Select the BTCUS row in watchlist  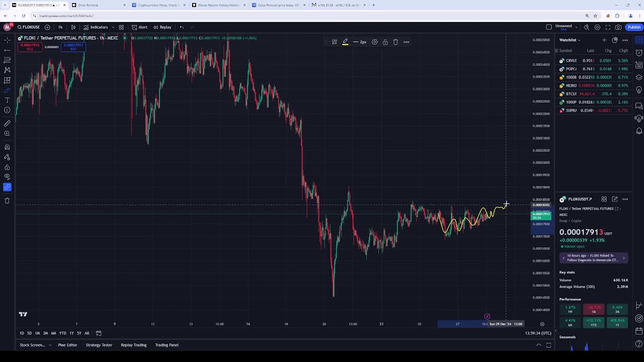point(594,94)
